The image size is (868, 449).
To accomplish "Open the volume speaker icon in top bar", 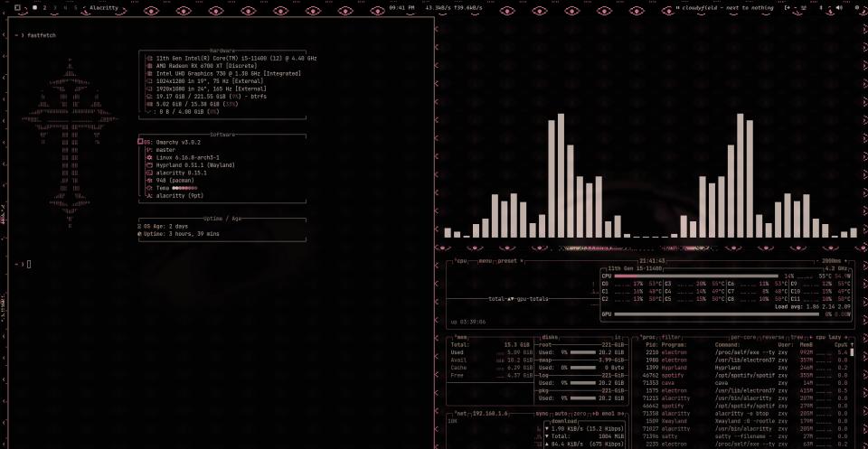I will [840, 8].
